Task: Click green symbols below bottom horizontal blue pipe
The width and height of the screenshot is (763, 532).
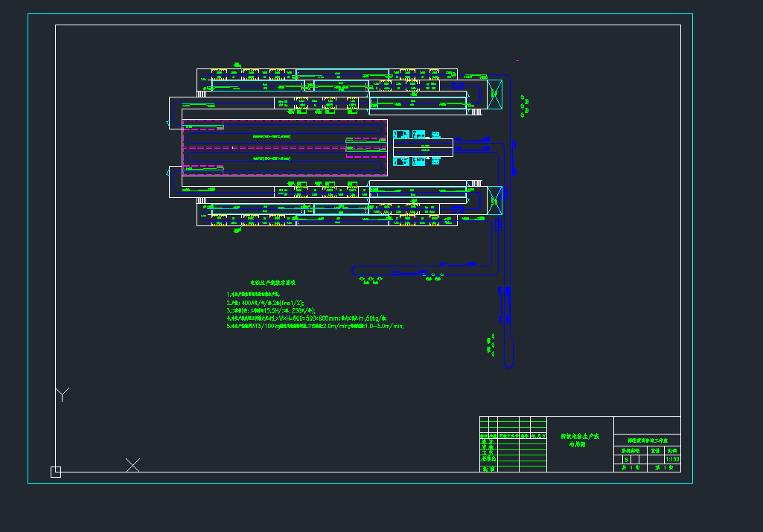Action: [371, 279]
